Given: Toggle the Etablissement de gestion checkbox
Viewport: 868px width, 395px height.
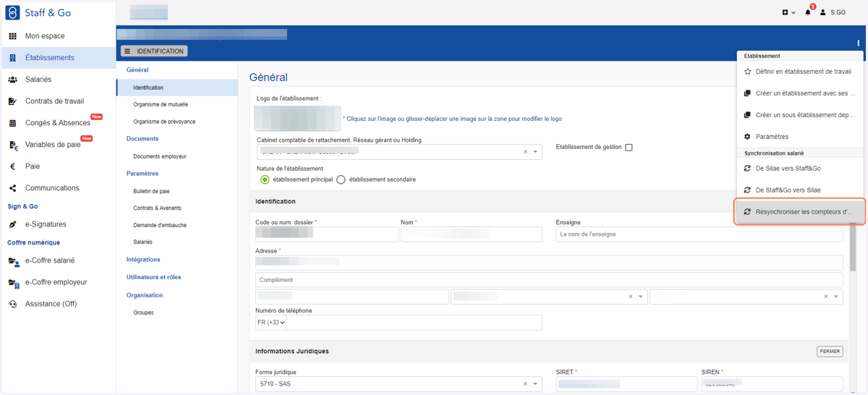Looking at the screenshot, I should [x=629, y=148].
